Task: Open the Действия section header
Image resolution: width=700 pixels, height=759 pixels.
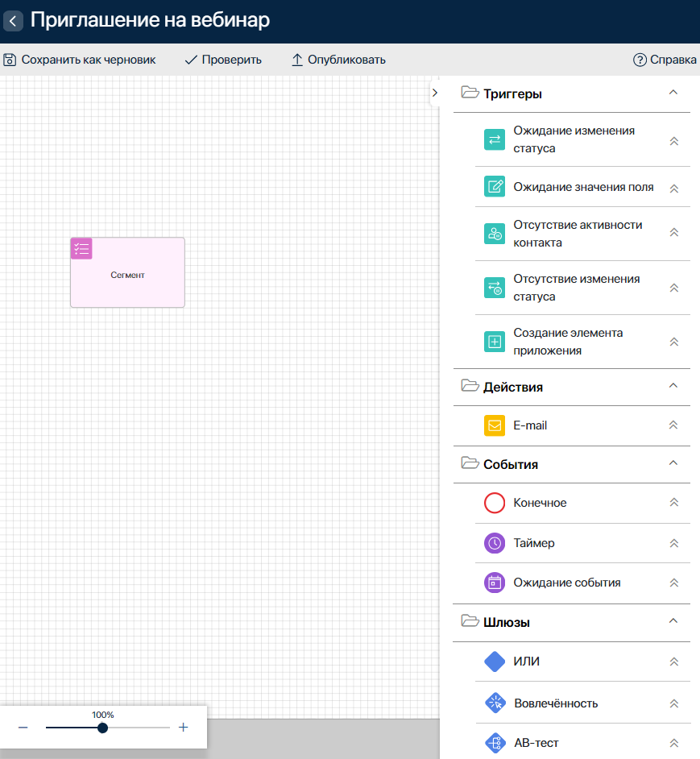Action: [x=571, y=387]
